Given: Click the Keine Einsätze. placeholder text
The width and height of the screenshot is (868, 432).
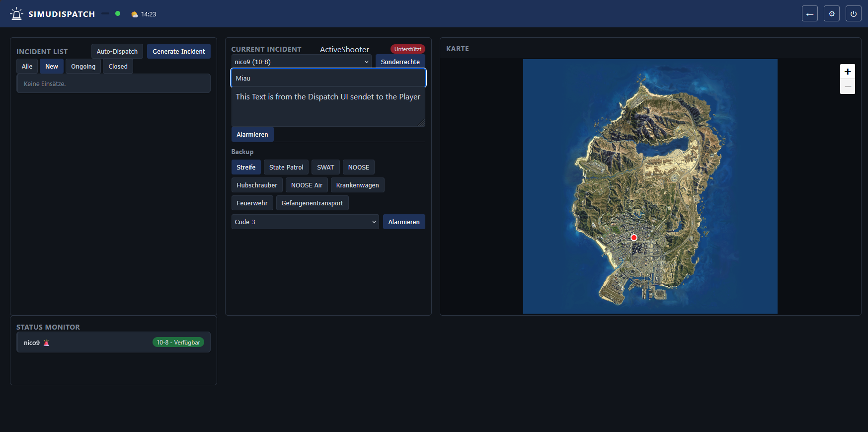Looking at the screenshot, I should tap(45, 84).
